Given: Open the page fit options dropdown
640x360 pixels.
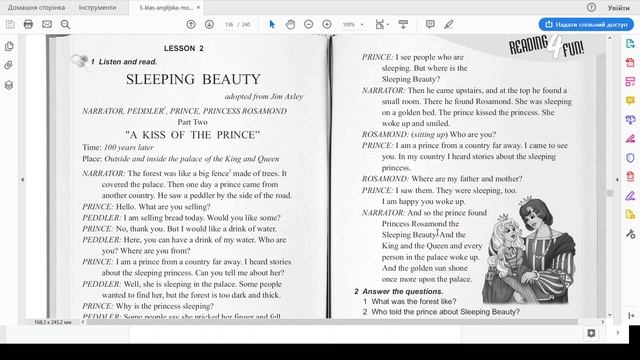Looking at the screenshot, I should (382, 24).
